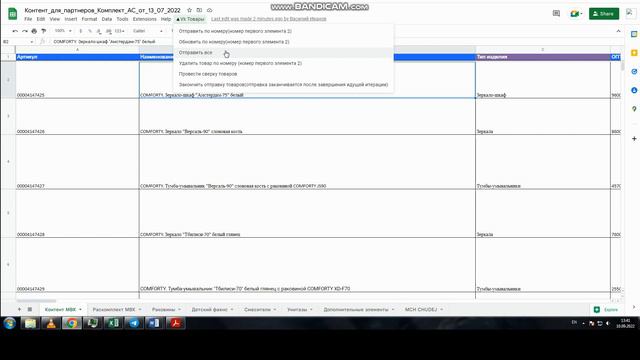Open Word from the taskbar
This screenshot has width=640, height=360.
pyautogui.click(x=154, y=323)
